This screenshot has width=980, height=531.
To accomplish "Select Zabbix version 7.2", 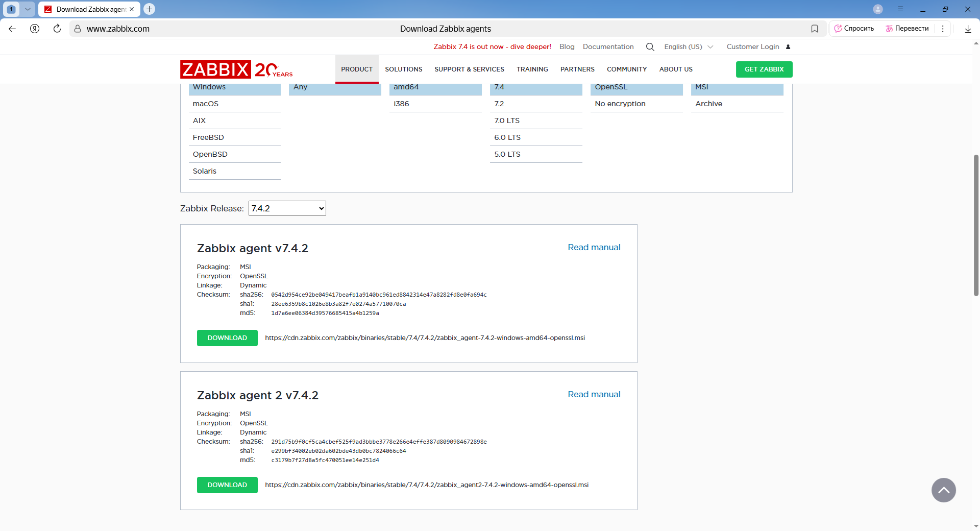I will tap(536, 104).
